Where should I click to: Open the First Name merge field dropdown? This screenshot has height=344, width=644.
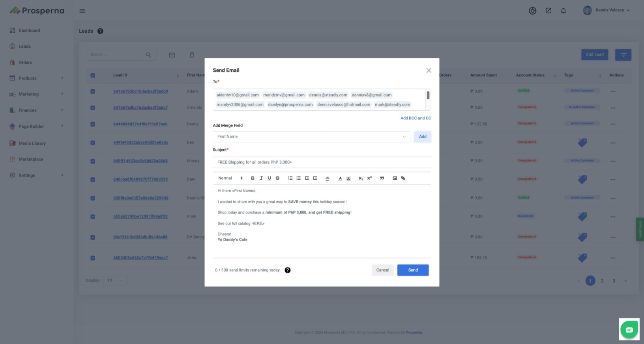(x=311, y=137)
